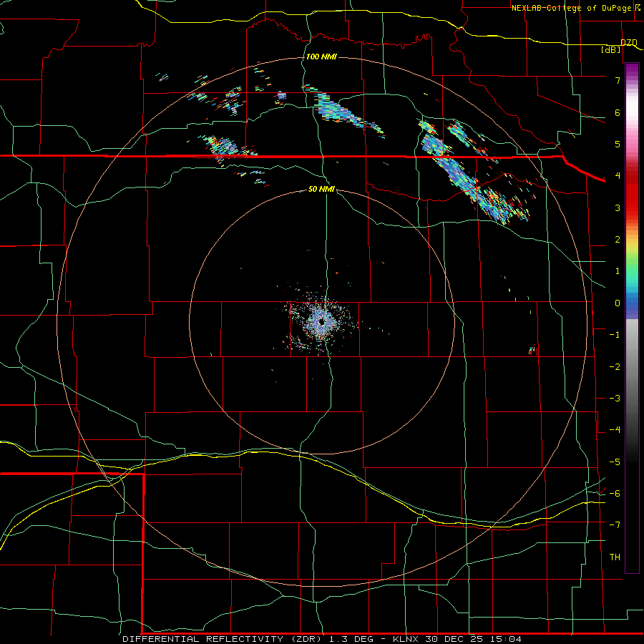Click the 7 value on the scale
Screen dimensions: 644x644
click(x=618, y=80)
